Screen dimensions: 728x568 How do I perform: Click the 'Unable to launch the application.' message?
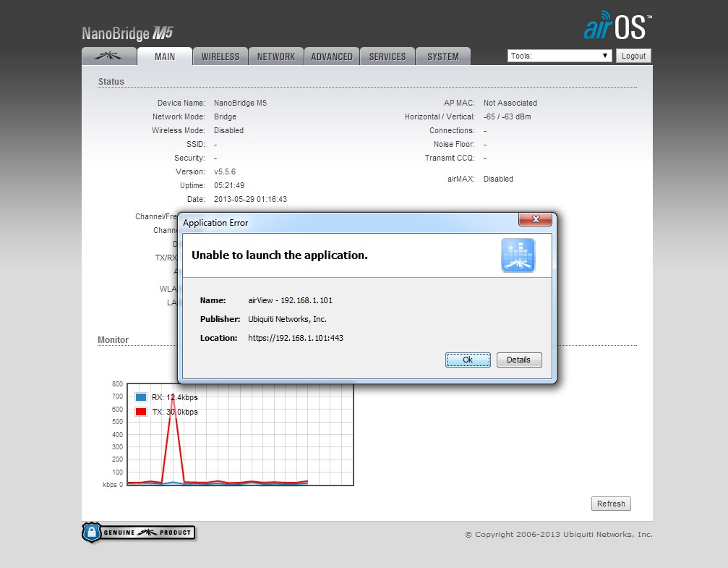click(x=280, y=255)
